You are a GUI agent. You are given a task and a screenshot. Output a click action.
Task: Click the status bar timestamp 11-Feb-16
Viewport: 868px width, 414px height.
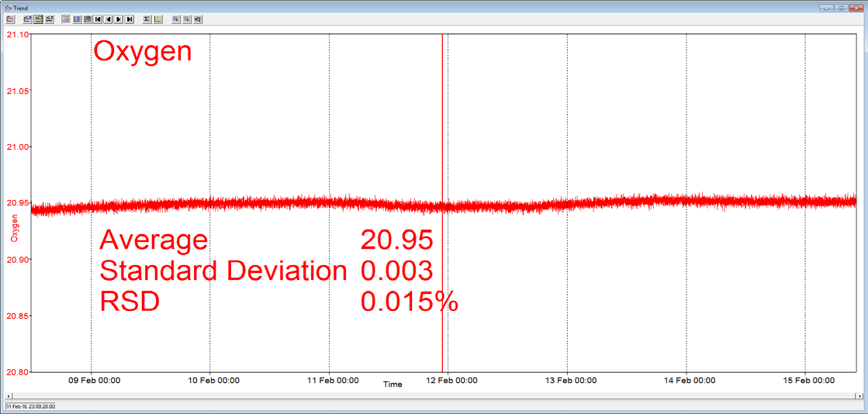31,406
